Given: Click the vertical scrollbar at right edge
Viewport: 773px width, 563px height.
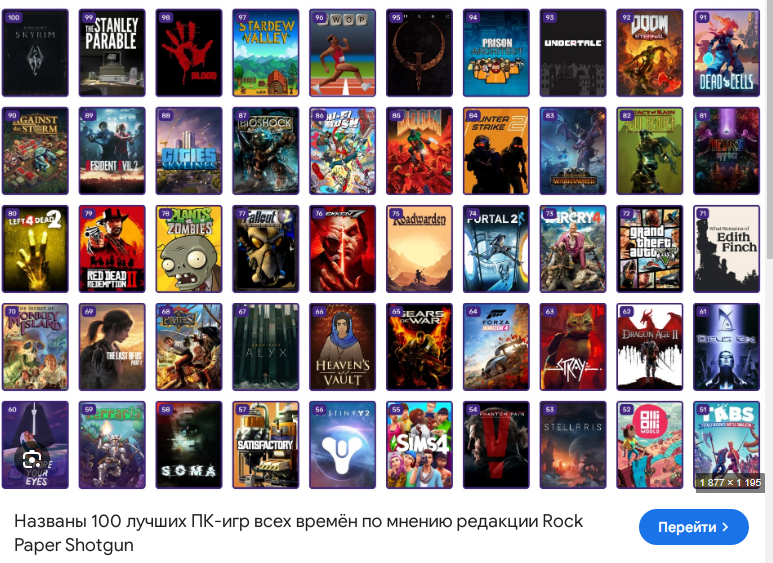Looking at the screenshot, I should [x=770, y=129].
